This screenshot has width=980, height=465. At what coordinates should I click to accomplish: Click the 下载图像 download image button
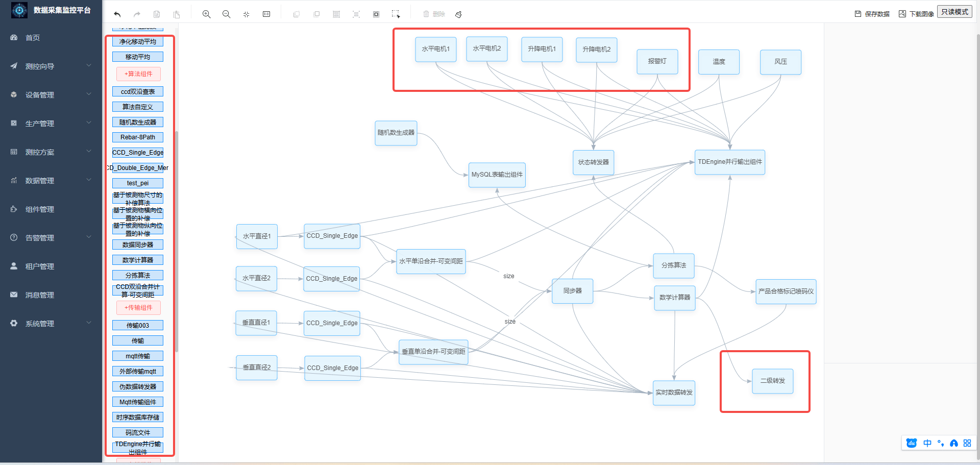(x=917, y=14)
